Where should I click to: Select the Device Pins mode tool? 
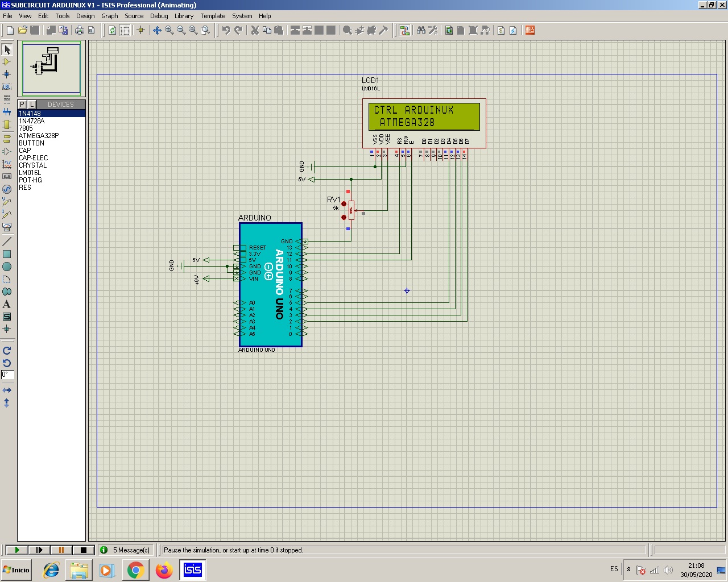coord(7,151)
